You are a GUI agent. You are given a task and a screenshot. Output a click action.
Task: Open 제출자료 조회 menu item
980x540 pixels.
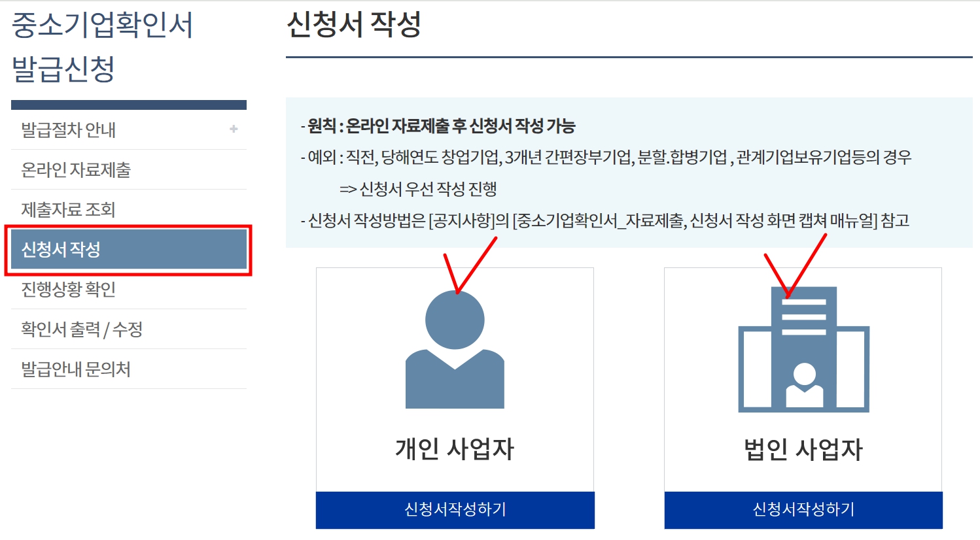[x=129, y=210]
